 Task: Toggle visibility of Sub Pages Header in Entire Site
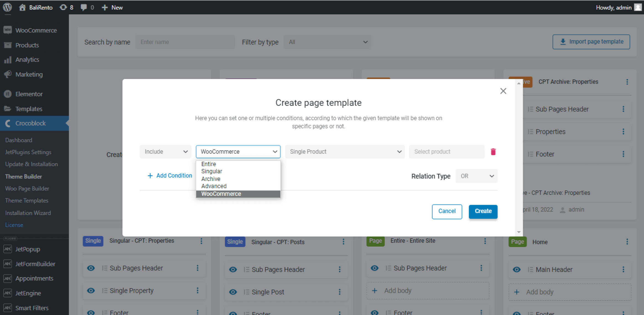pos(374,268)
